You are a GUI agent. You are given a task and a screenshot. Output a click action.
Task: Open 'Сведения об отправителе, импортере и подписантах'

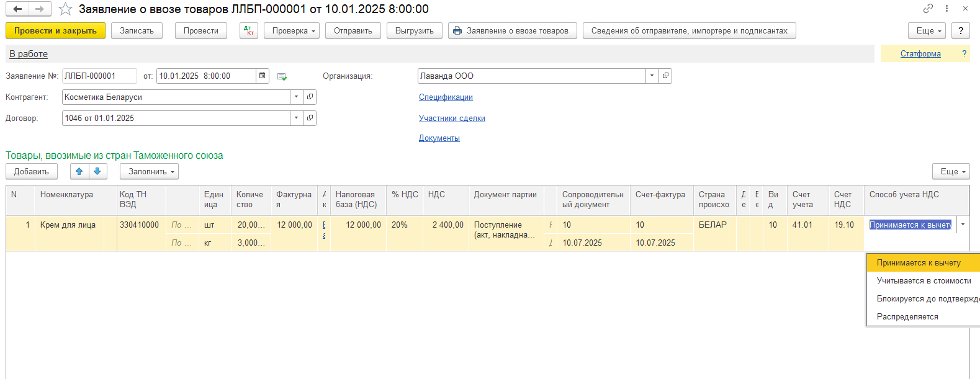pyautogui.click(x=690, y=30)
